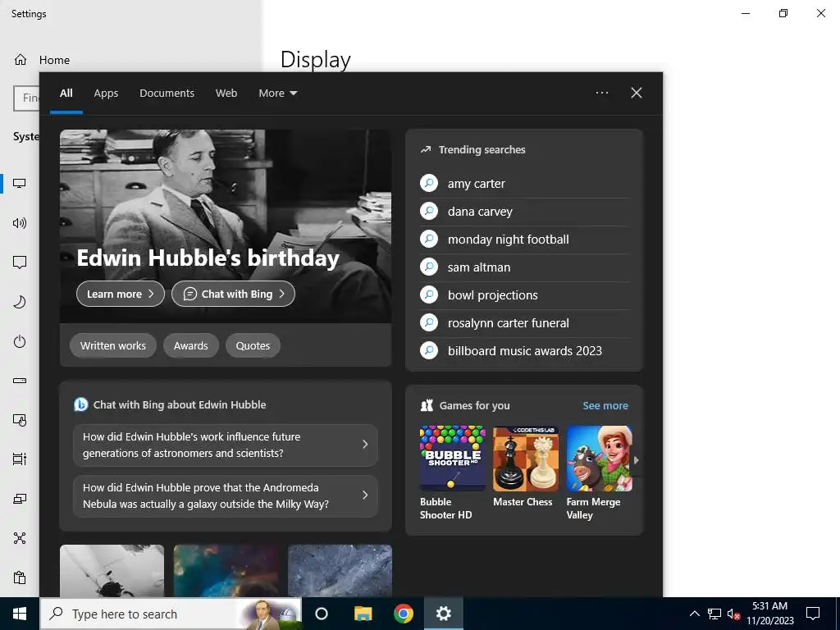
Task: Open the nebula image thumbnail
Action: tap(226, 571)
